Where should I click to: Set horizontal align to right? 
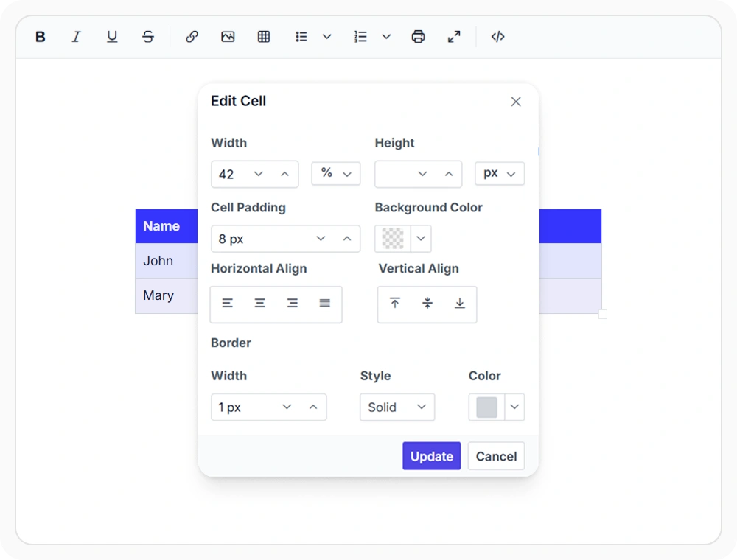pos(293,304)
